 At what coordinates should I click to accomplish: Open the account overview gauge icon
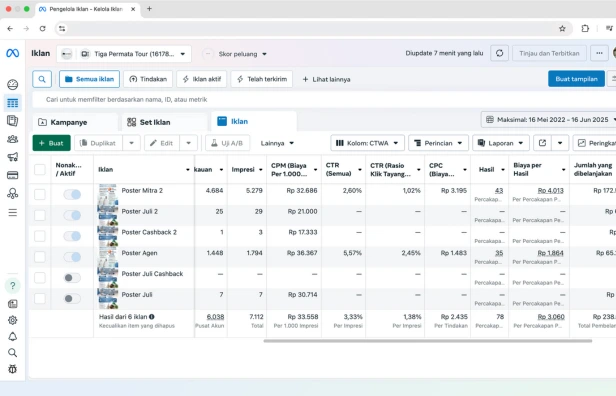tap(13, 84)
